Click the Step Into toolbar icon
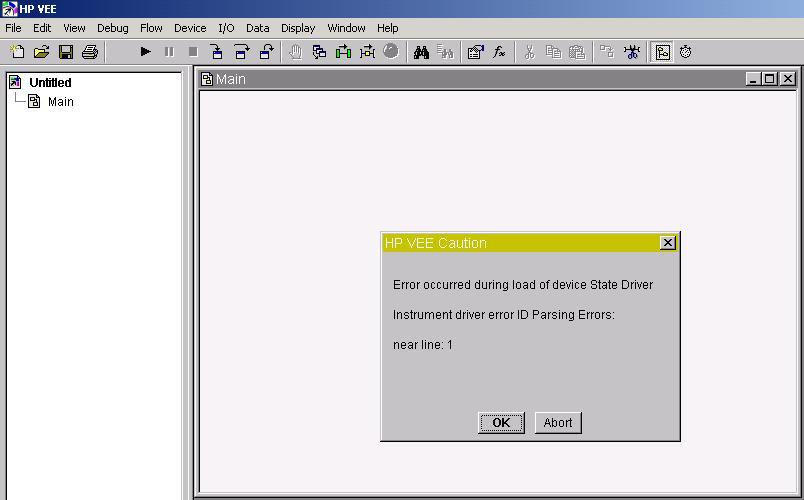804x500 pixels. pos(217,52)
